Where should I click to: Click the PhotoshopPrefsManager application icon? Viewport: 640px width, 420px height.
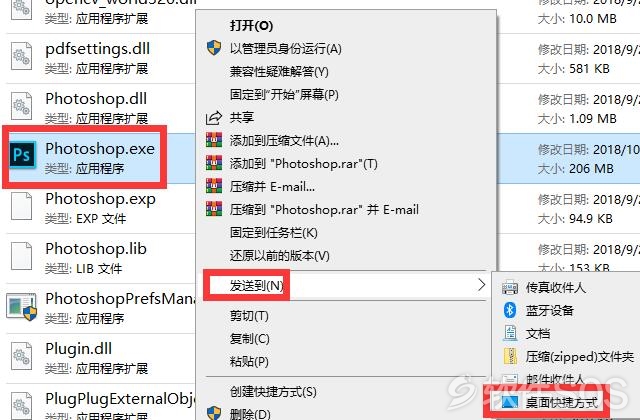[22, 307]
